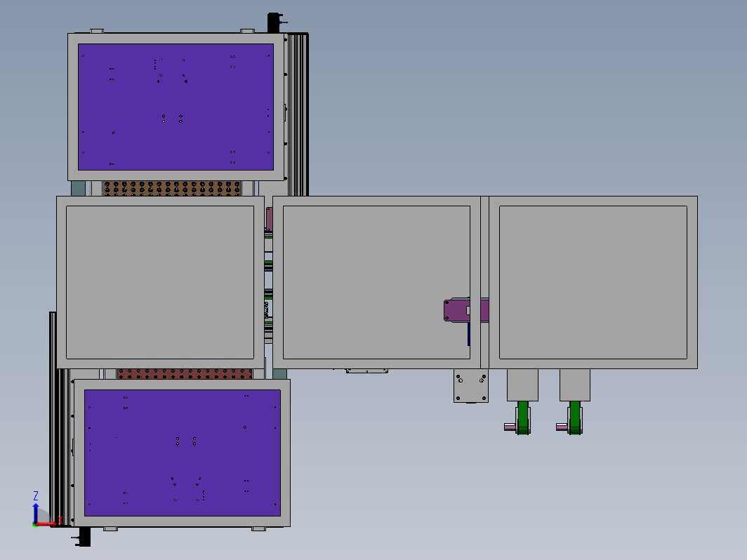Select the pink handle on right green lever
The height and width of the screenshot is (560, 747).
(562, 427)
